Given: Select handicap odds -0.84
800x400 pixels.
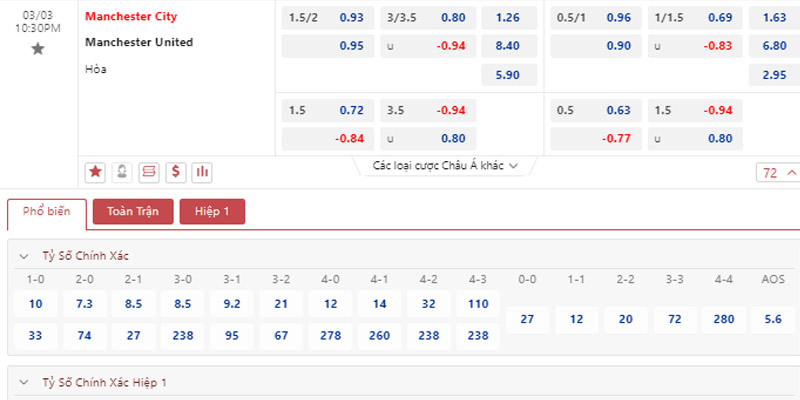Looking at the screenshot, I should [328, 139].
